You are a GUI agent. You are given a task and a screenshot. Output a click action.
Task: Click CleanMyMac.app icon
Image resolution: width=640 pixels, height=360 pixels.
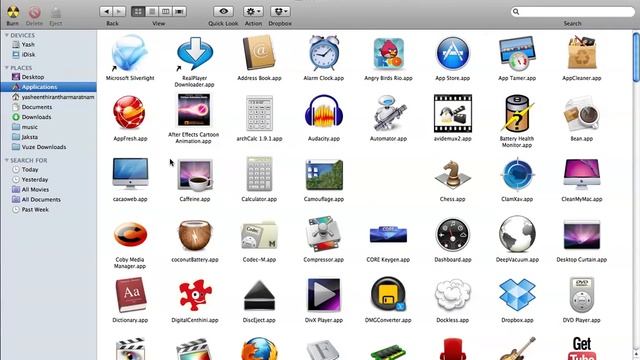582,174
